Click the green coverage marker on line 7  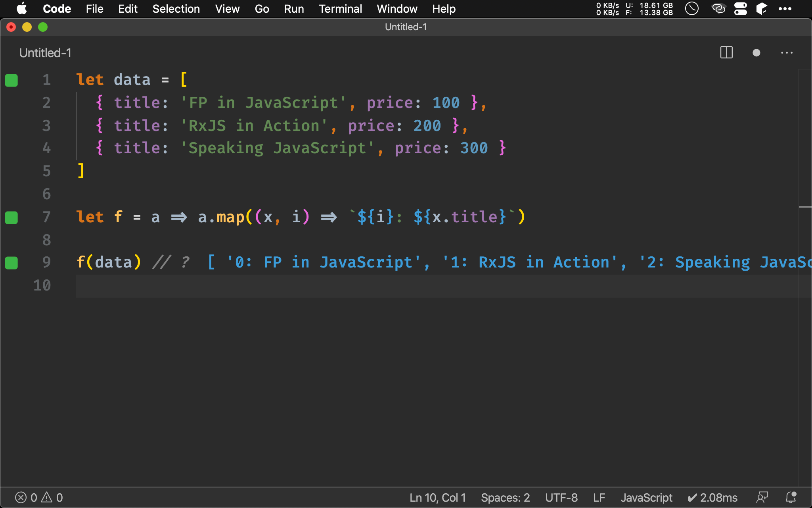pos(11,217)
